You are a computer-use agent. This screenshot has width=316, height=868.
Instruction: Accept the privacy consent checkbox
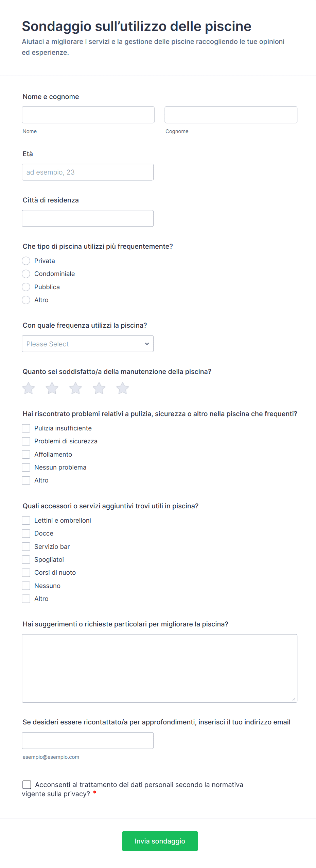click(27, 785)
